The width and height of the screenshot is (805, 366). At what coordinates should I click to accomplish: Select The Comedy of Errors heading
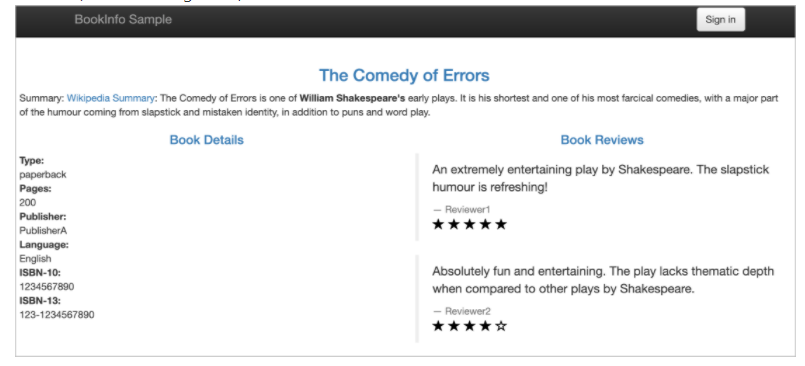pos(404,75)
